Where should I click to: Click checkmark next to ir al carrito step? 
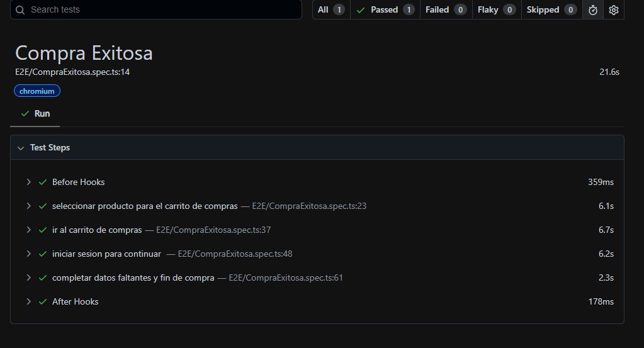(43, 230)
